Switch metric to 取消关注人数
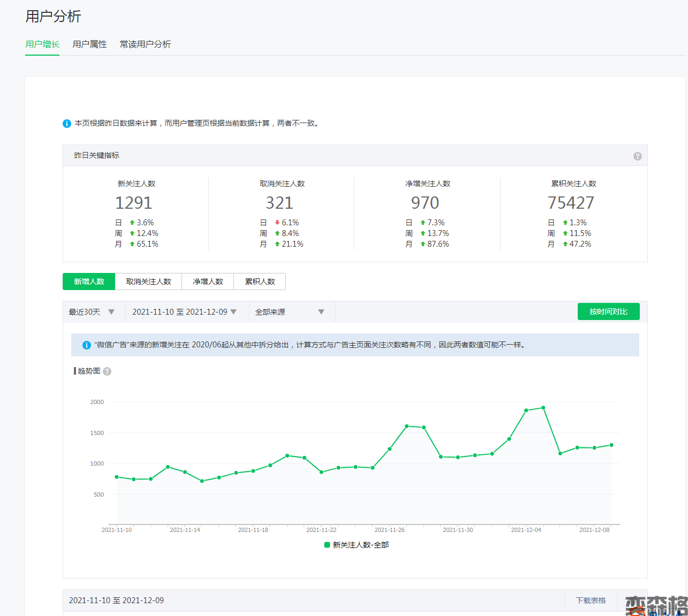 pos(148,282)
